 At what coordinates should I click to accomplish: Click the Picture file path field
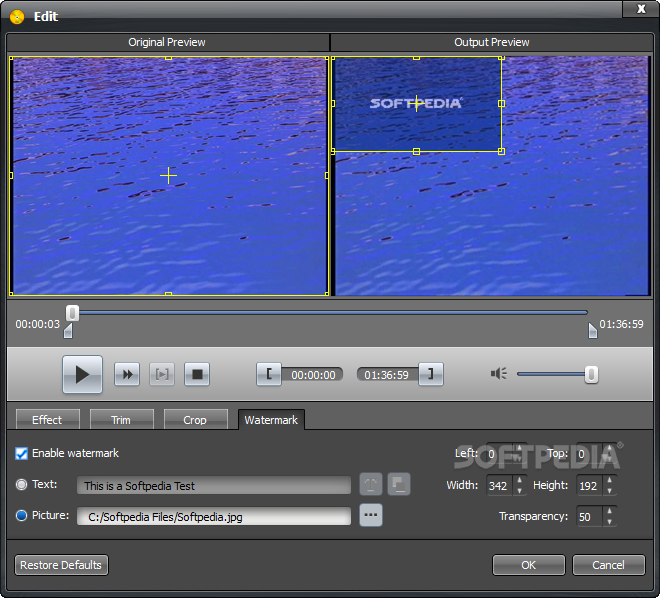pos(214,516)
